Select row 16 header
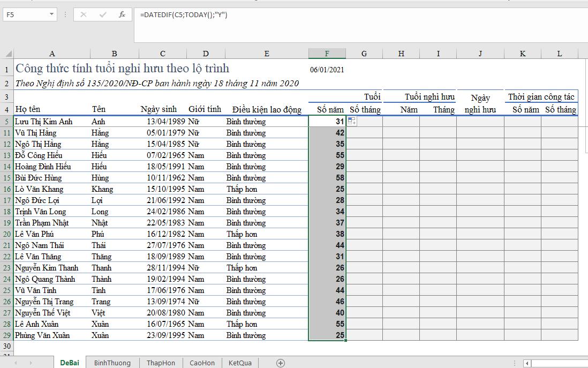This screenshot has width=588, height=368. pos(7,189)
